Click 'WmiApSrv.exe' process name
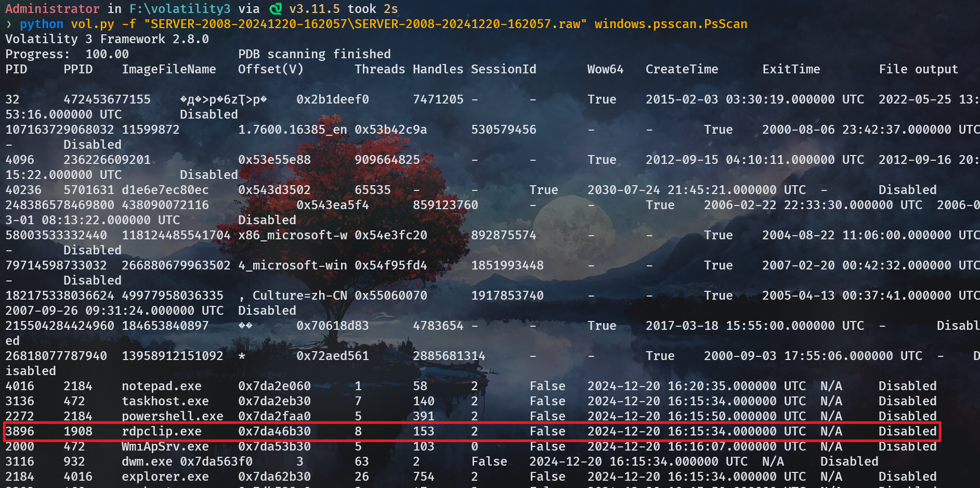 tap(165, 446)
